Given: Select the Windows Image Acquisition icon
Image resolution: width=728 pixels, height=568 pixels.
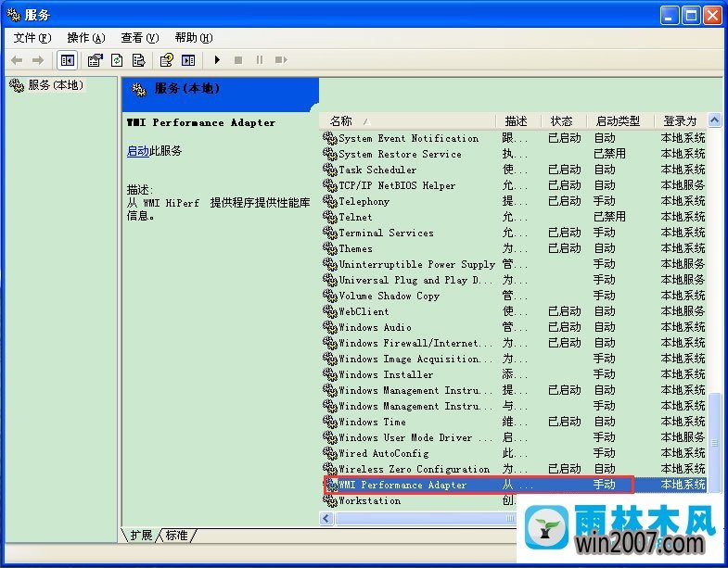Looking at the screenshot, I should click(x=329, y=359).
